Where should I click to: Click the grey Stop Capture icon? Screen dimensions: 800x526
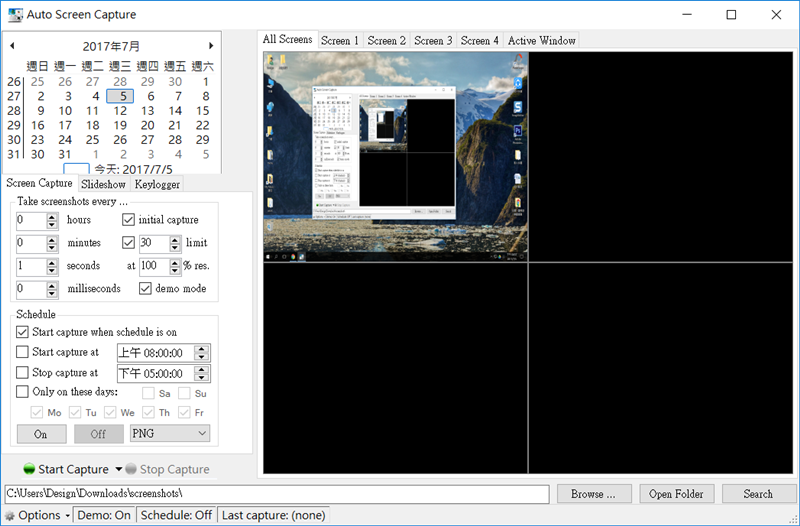click(131, 469)
